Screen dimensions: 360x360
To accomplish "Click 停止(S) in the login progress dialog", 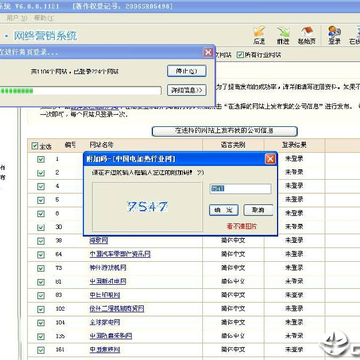I will click(187, 71).
